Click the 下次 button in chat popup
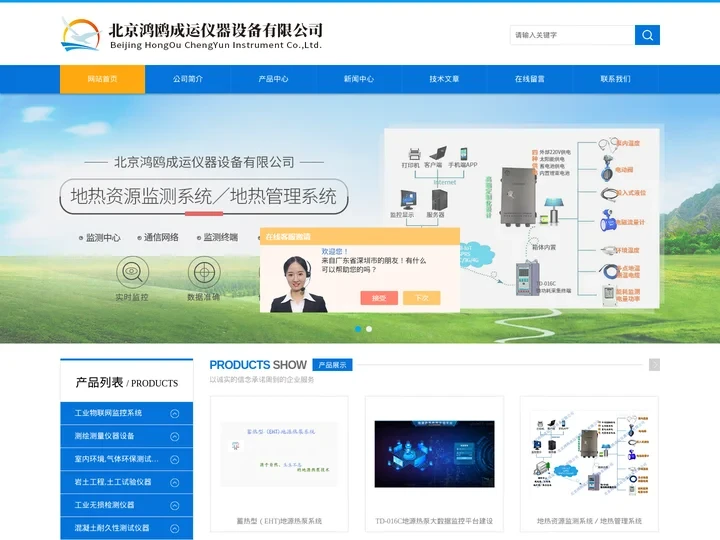Viewport: 720px width, 540px height. click(x=422, y=298)
